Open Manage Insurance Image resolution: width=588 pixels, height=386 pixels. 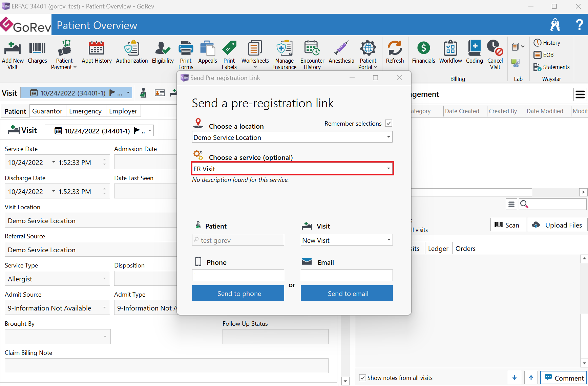pyautogui.click(x=285, y=55)
